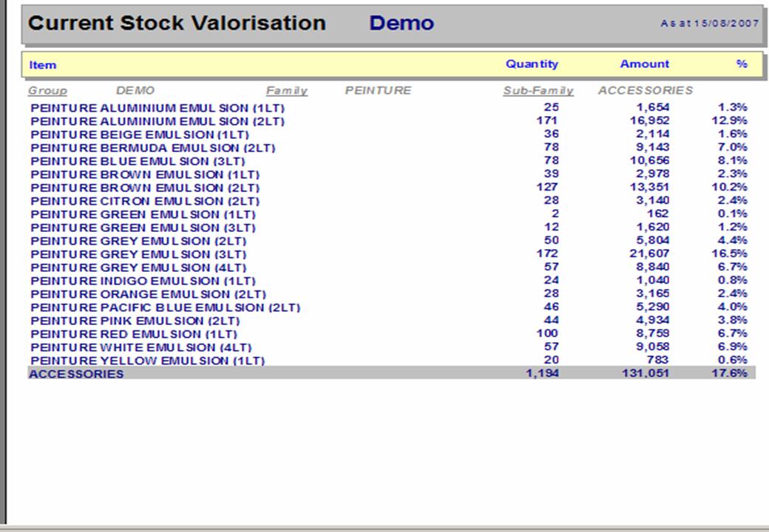This screenshot has height=532, width=769.
Task: Click the PEINTURE GREY EMULSION (3LT) row
Action: [x=138, y=254]
